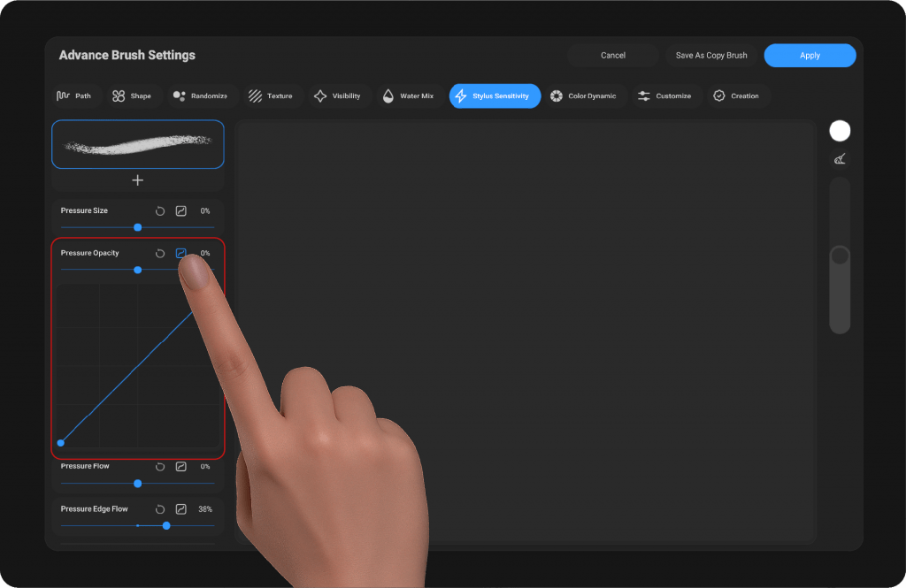Reset the Pressure Edge Flow value
The width and height of the screenshot is (906, 588).
[160, 509]
